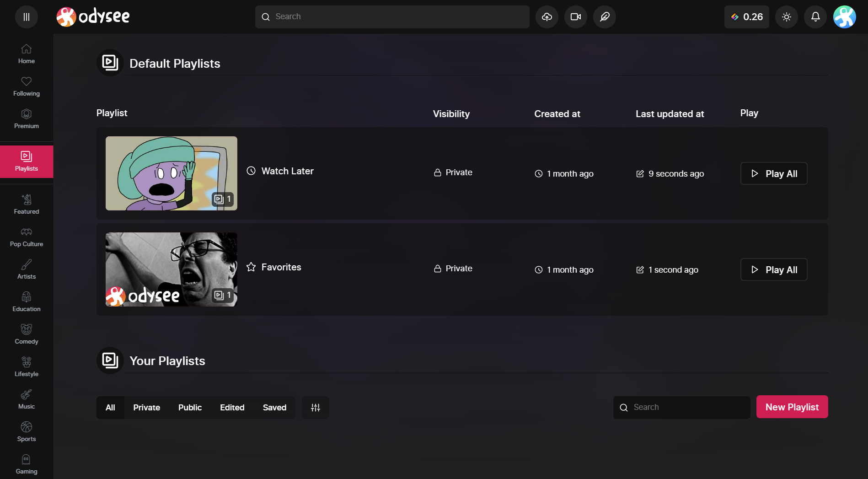Open Pop Culture category
Screen dimensions: 868x479
[x=27, y=237]
